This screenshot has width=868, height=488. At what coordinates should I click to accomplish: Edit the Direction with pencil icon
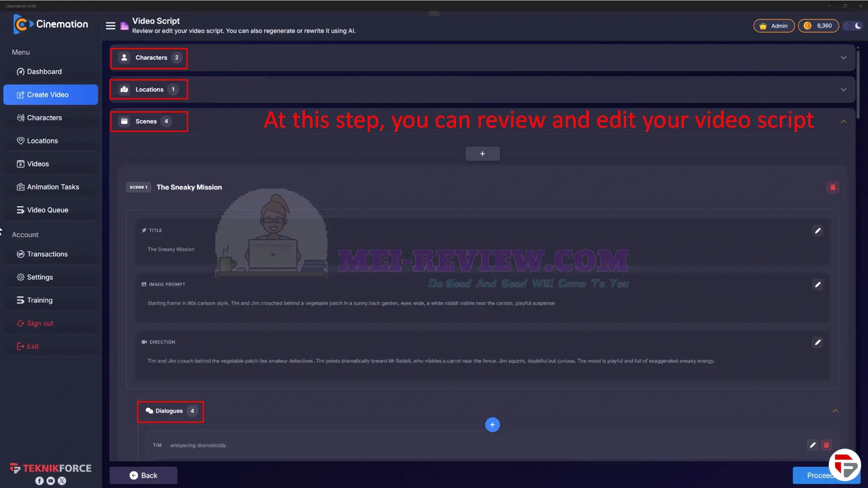click(x=818, y=342)
